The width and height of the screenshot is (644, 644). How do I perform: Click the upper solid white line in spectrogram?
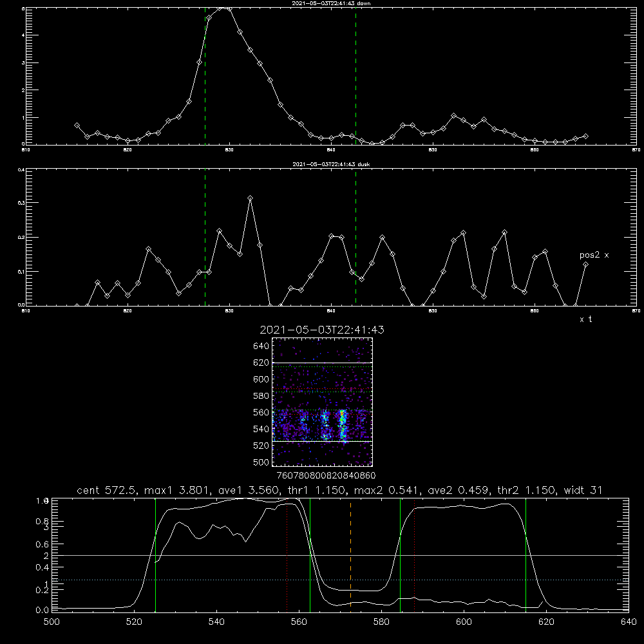pos(323,363)
